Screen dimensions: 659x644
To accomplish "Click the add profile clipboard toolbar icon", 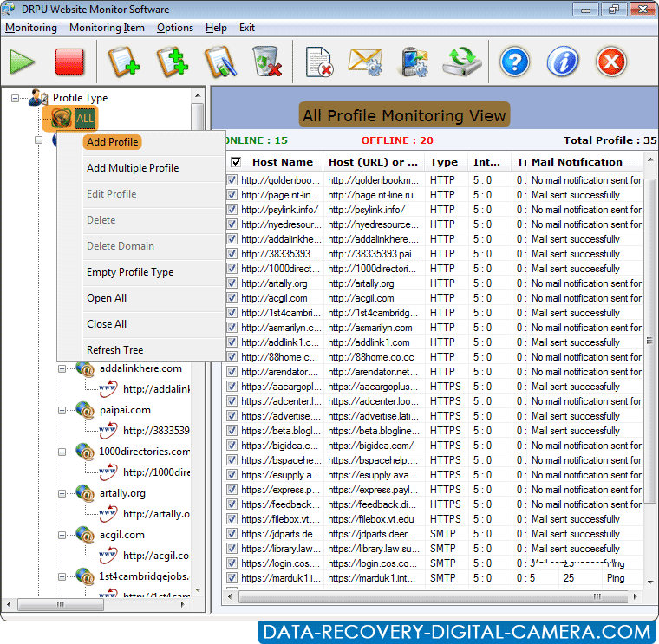I will tap(123, 62).
